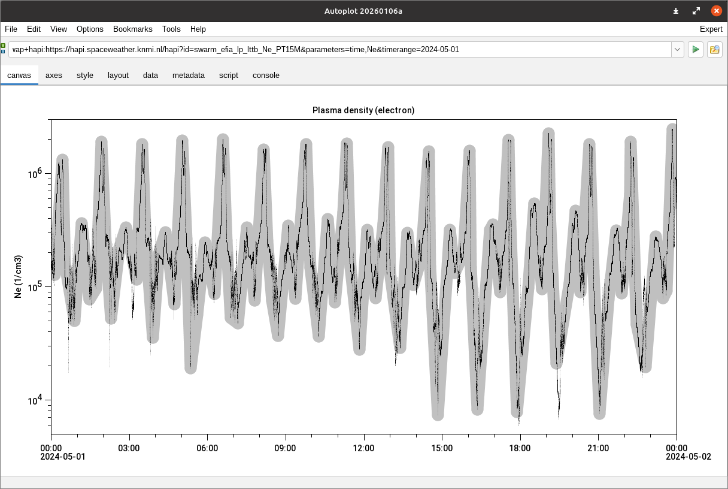Open the Edit menu

pyautogui.click(x=34, y=30)
